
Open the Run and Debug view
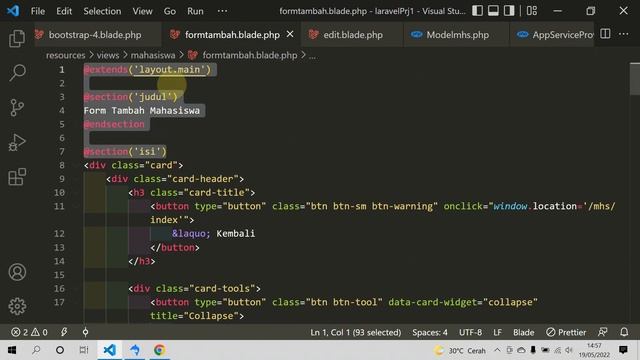pos(17,142)
